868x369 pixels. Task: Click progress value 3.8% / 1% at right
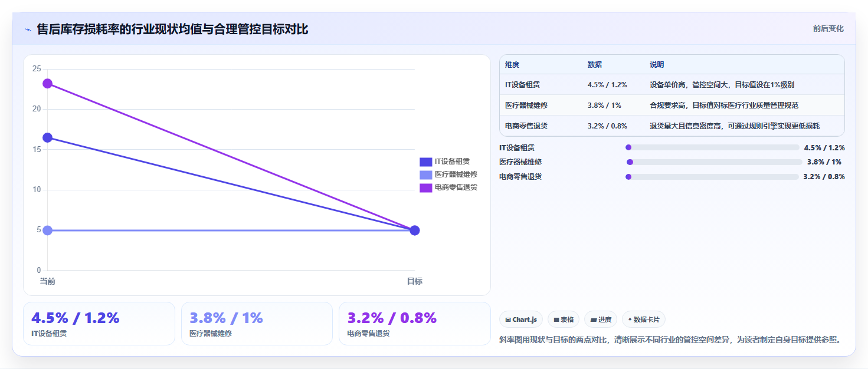click(x=824, y=162)
